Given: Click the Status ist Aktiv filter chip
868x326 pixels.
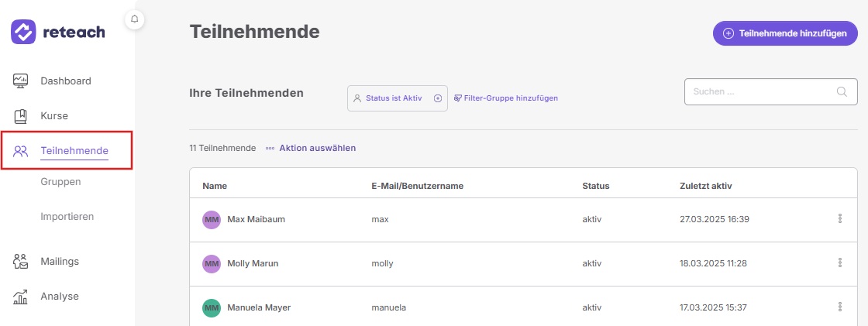Looking at the screenshot, I should (x=398, y=98).
